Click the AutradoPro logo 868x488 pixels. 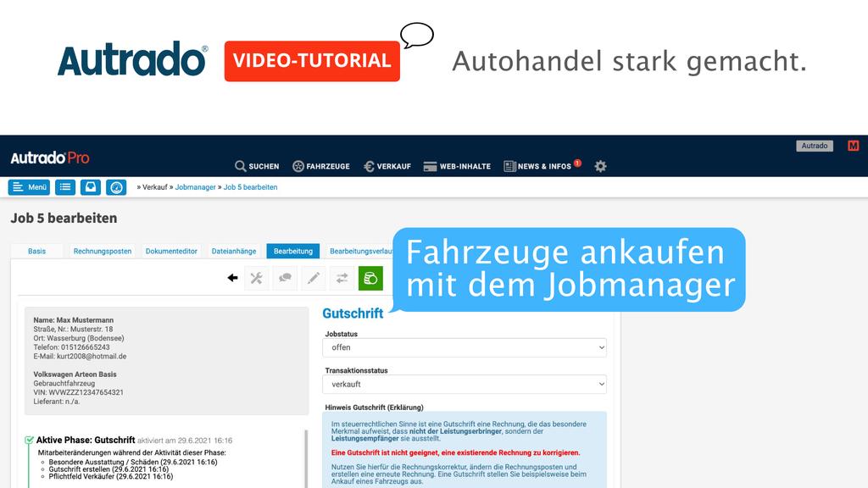coord(50,158)
